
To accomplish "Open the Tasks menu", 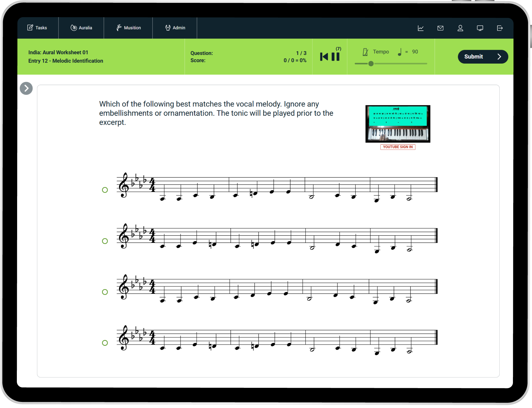I will click(x=37, y=28).
